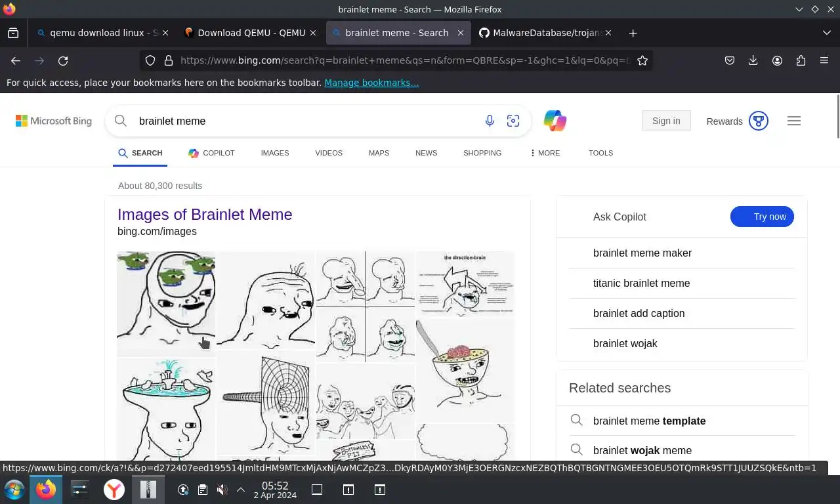Click the Microsoft Bing logo
Screen dimensions: 840x504
pos(54,121)
